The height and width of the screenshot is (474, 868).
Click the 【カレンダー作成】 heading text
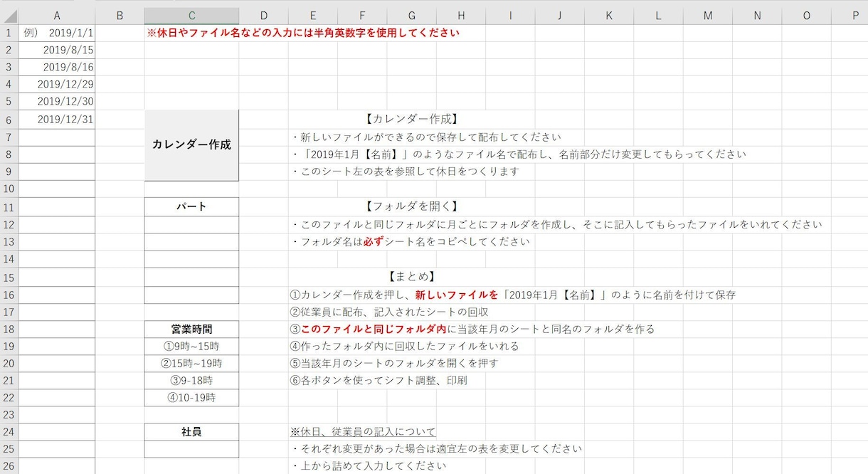[411, 119]
